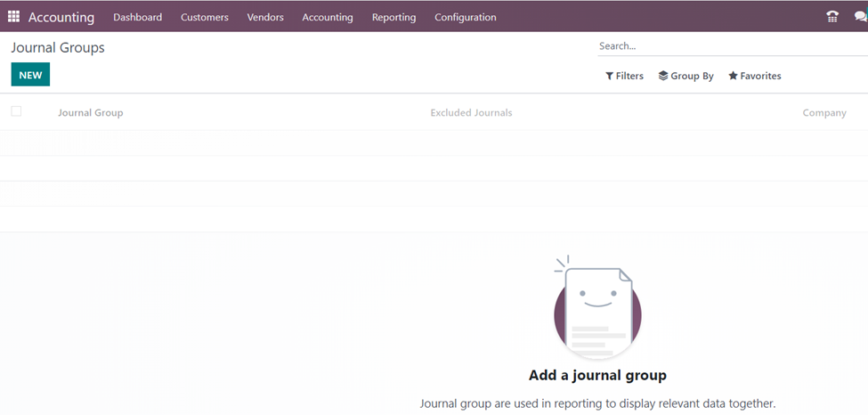Viewport: 868px width, 415px height.
Task: Expand the Favorites dropdown
Action: coord(754,77)
